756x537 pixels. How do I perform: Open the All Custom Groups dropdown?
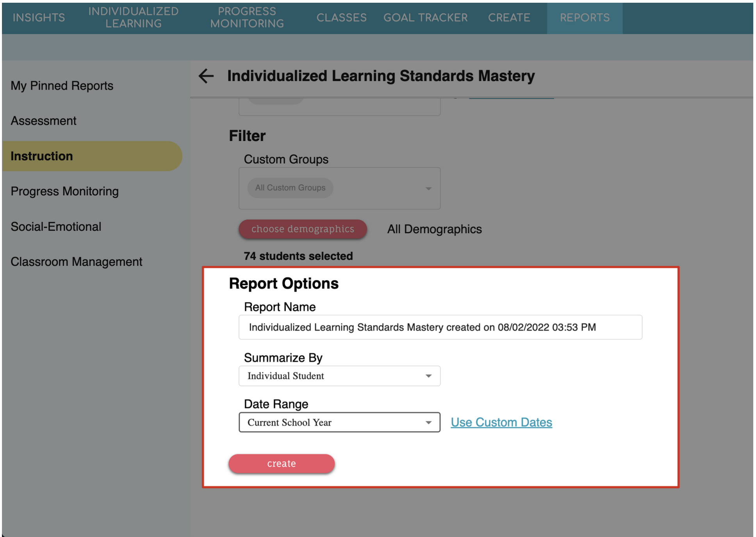(x=339, y=188)
